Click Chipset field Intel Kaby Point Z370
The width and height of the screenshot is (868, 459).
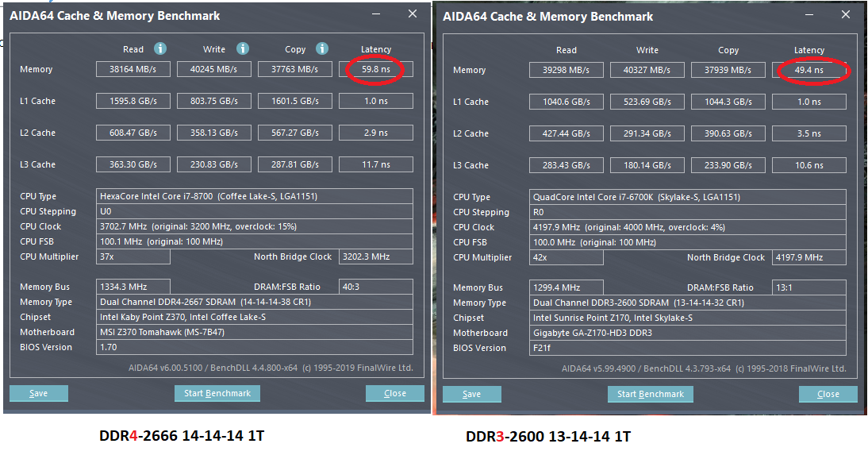pos(254,317)
